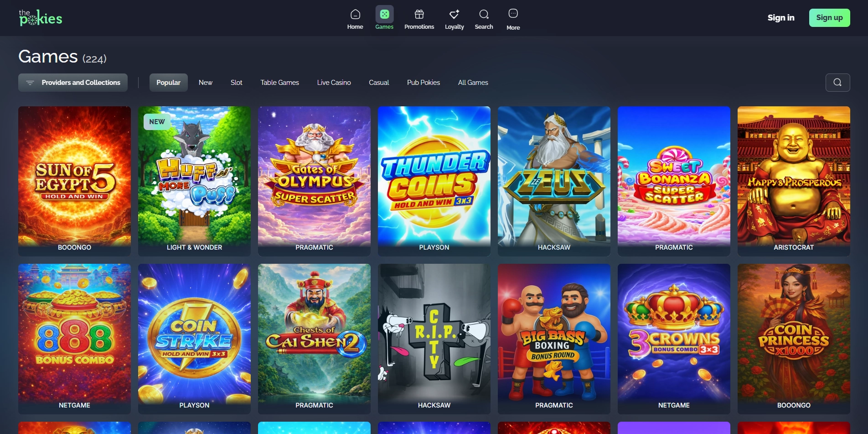Select the Games controller icon
Viewport: 868px width, 434px height.
click(x=384, y=14)
